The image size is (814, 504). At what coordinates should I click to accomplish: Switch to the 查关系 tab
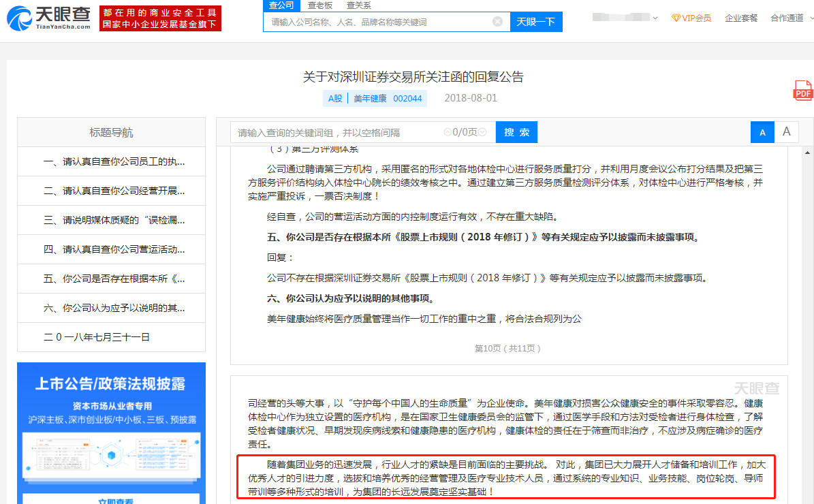click(359, 5)
